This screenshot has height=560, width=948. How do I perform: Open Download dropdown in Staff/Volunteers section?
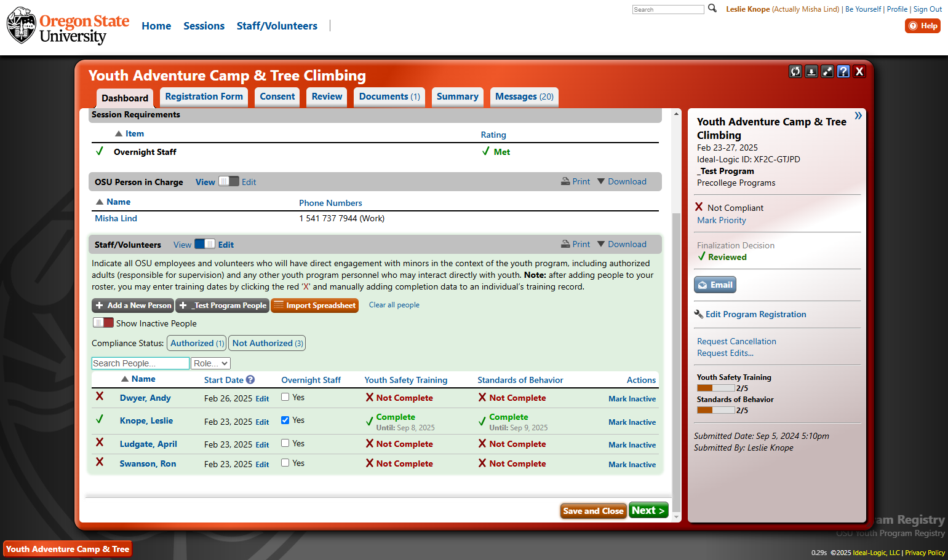(x=622, y=244)
